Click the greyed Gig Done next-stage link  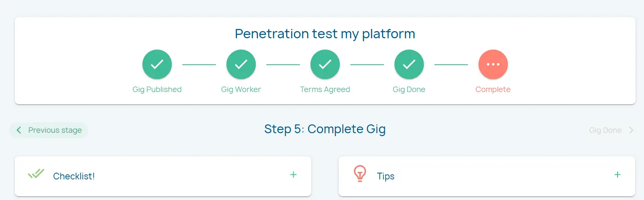pos(605,130)
